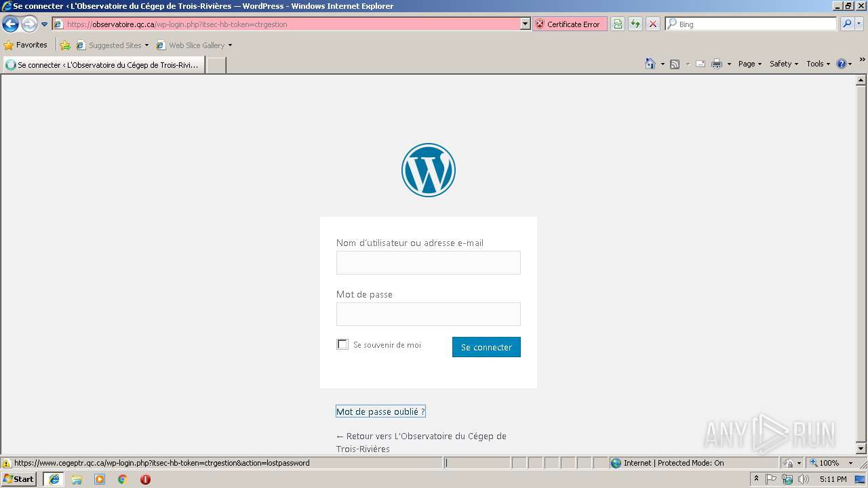Open the Chrome taskbar icon
Viewport: 868px width, 488px height.
(123, 479)
